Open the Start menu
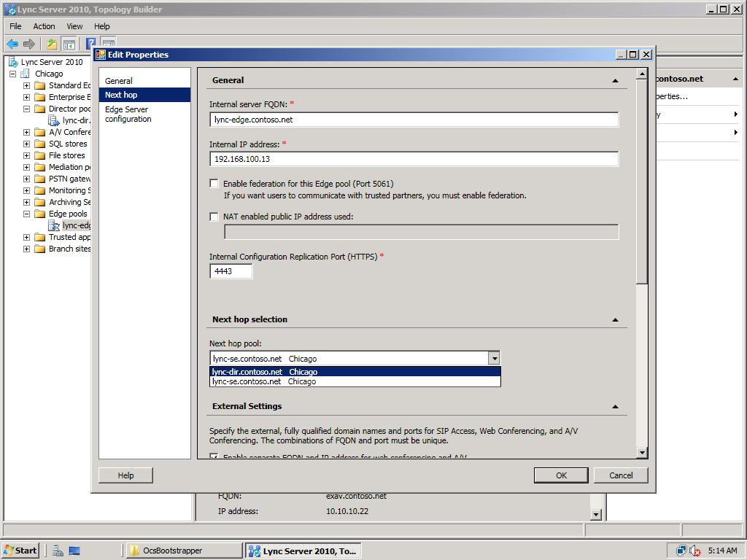The height and width of the screenshot is (560, 747). pyautogui.click(x=20, y=551)
